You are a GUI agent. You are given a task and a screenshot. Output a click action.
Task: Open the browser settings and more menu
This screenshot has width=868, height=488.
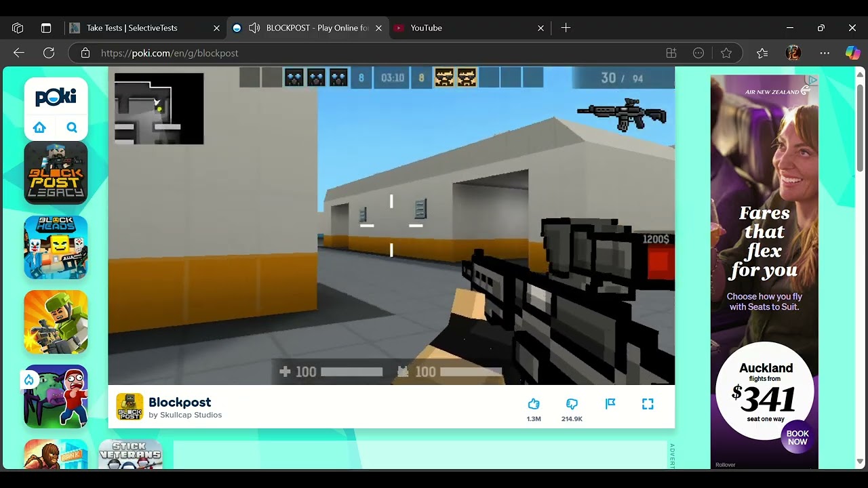point(825,53)
